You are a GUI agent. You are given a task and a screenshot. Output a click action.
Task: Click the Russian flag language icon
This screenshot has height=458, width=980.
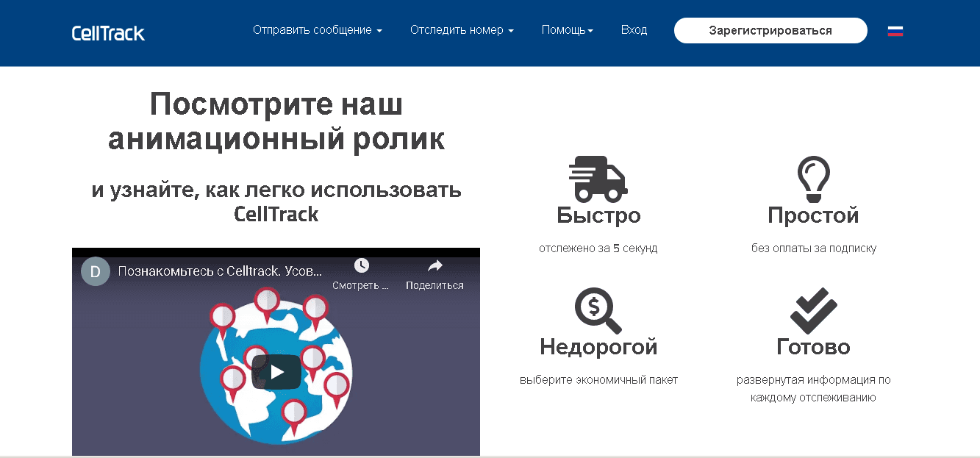point(895,31)
